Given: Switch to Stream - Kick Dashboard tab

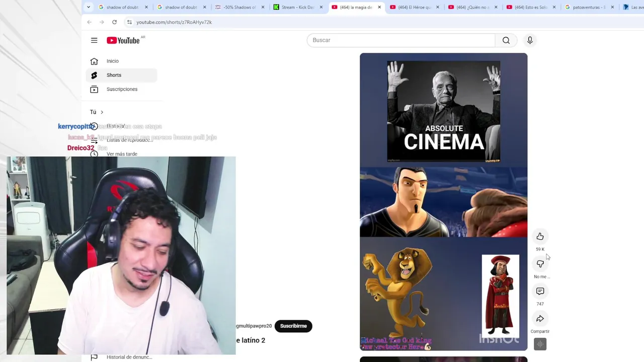Looking at the screenshot, I should tap(298, 7).
